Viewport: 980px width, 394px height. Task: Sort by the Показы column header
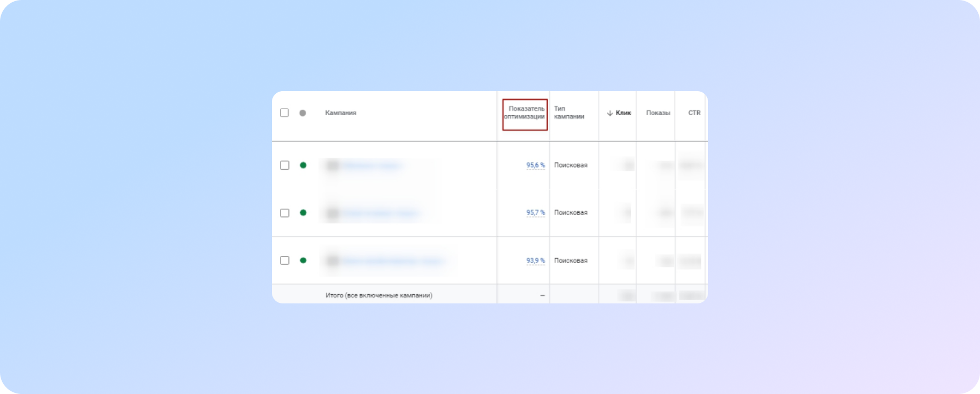click(658, 113)
